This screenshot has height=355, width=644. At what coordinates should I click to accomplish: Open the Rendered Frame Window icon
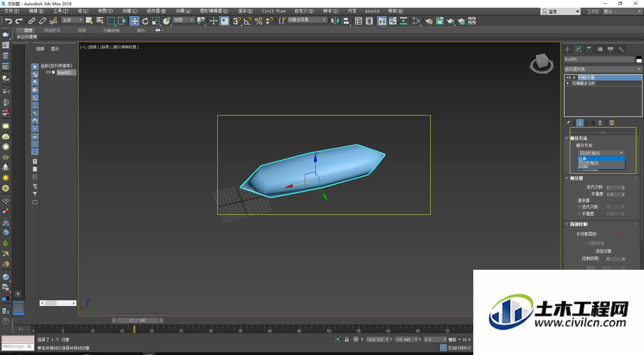[440, 21]
